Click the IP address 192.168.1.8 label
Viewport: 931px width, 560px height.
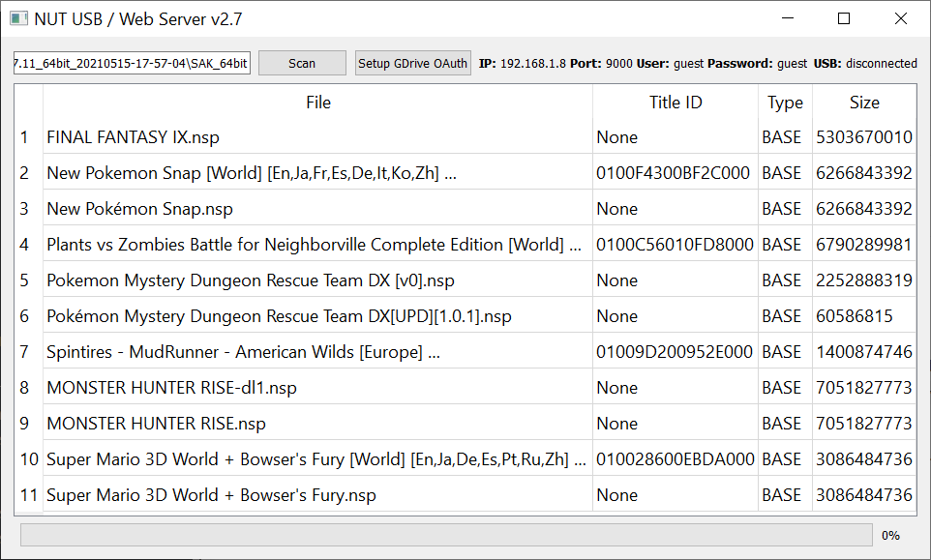522,64
